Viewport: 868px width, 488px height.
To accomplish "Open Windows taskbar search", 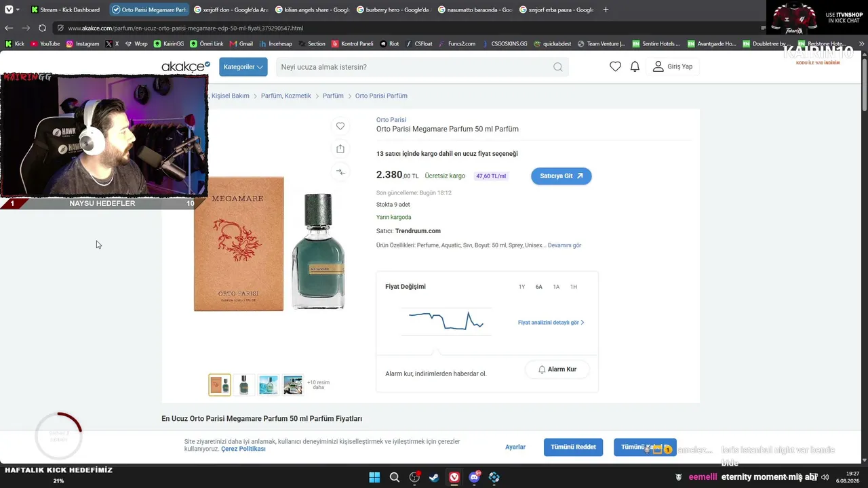I will pos(395,477).
